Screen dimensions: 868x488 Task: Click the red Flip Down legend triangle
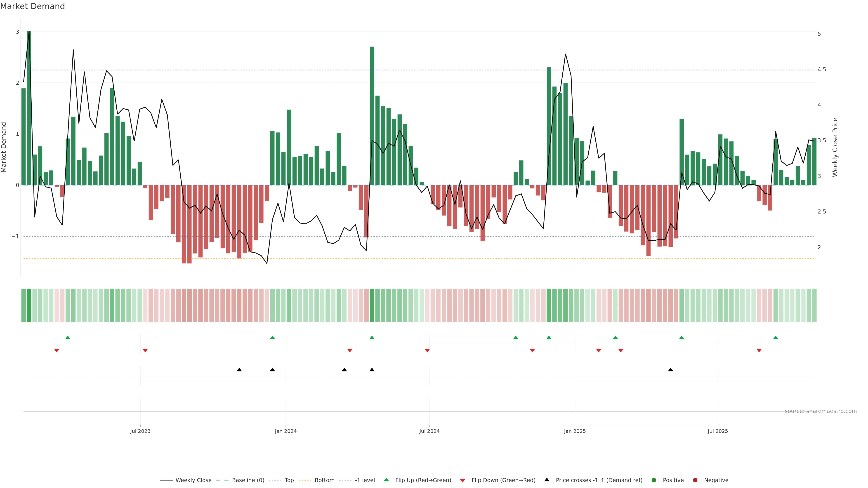click(x=463, y=480)
